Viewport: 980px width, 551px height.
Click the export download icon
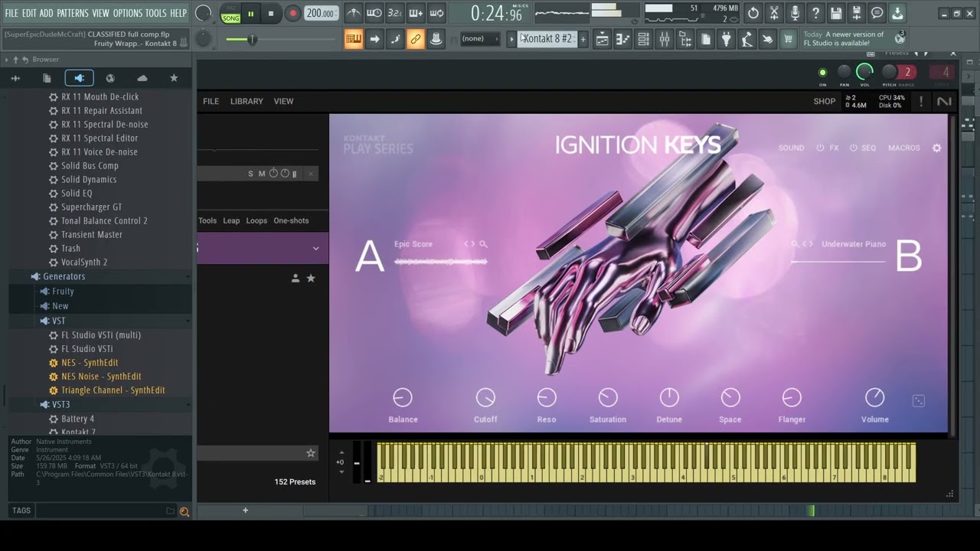click(897, 13)
